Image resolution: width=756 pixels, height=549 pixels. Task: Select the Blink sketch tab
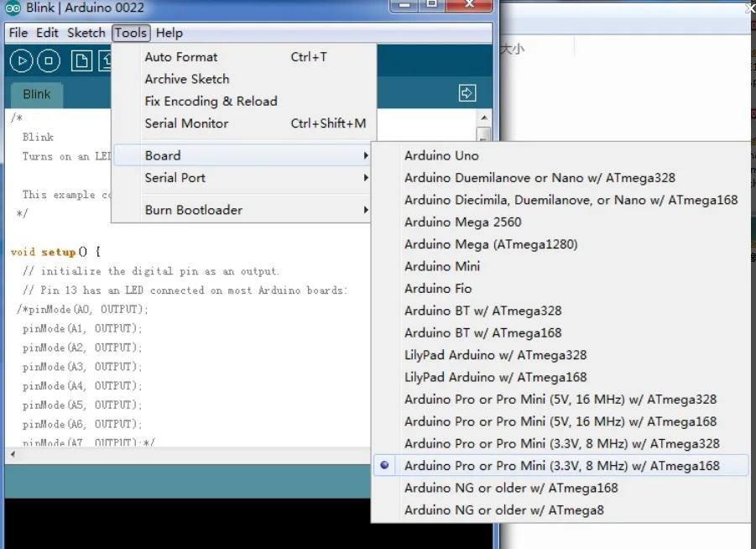click(x=37, y=94)
